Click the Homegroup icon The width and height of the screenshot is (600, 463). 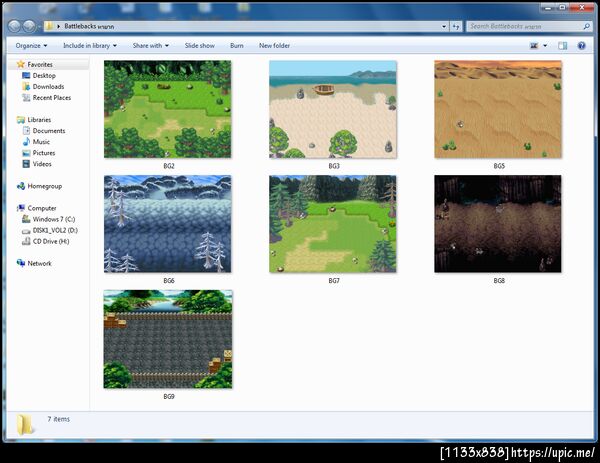21,186
